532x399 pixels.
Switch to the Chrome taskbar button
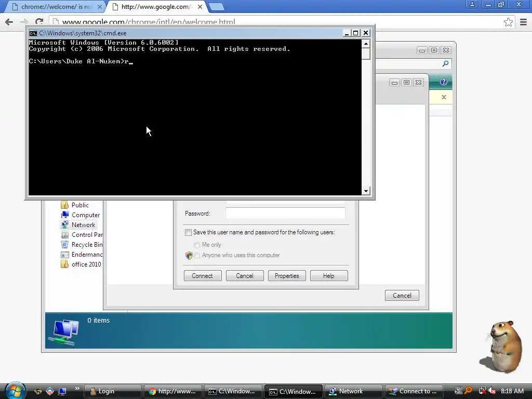pos(173,391)
